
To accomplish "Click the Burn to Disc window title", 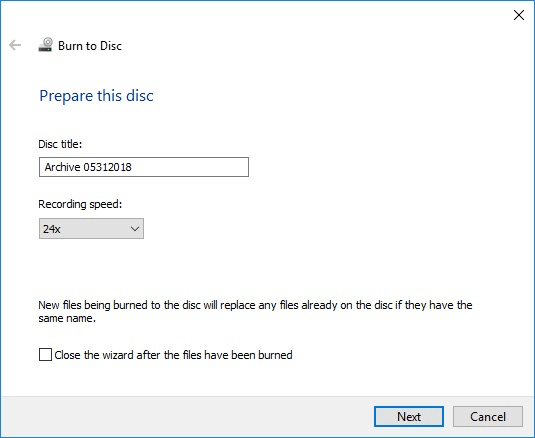I will [90, 46].
